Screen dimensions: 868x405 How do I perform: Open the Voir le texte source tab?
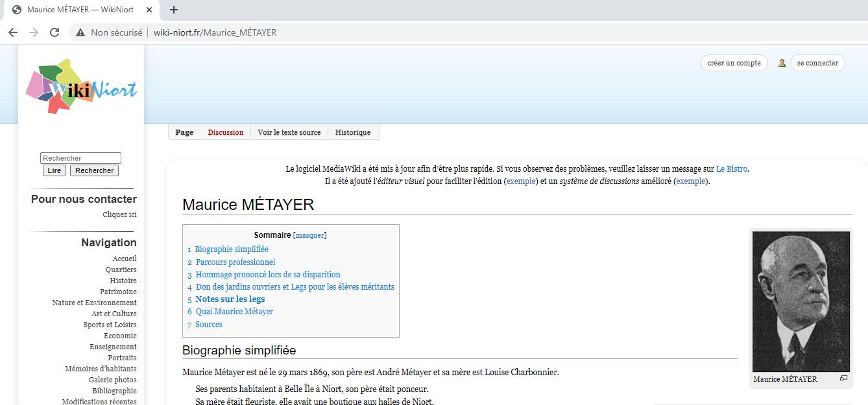[x=289, y=132]
